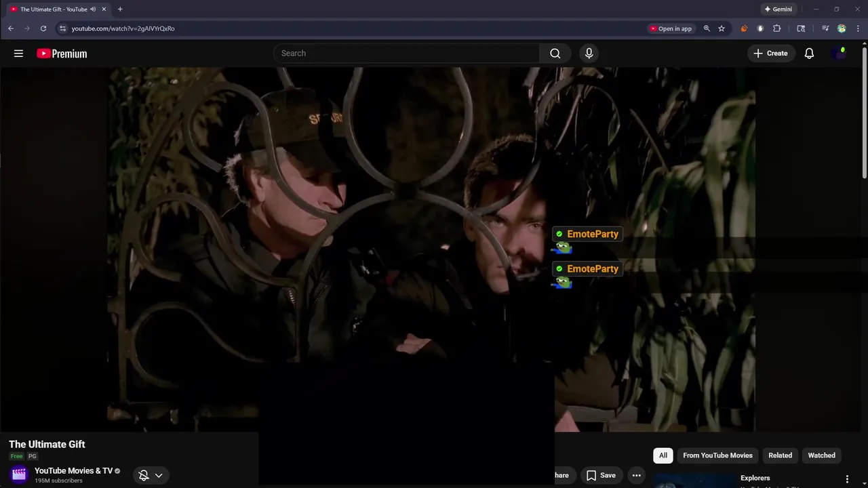Open media controls music-note icon
The height and width of the screenshot is (488, 868).
825,28
